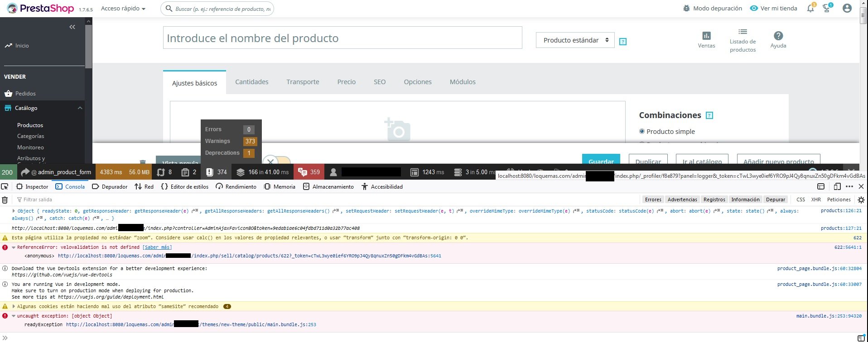Image resolution: width=868 pixels, height=342 pixels.
Task: Toggle the CSS console filter
Action: tap(800, 199)
